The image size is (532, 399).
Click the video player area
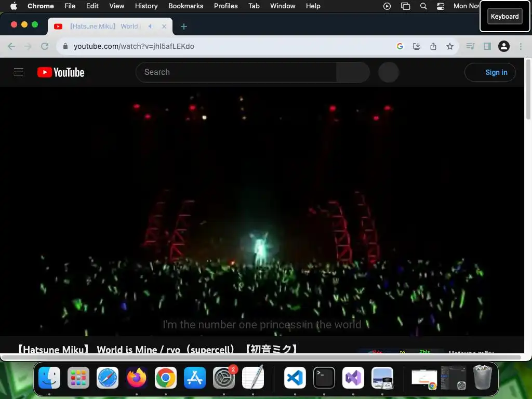(262, 211)
